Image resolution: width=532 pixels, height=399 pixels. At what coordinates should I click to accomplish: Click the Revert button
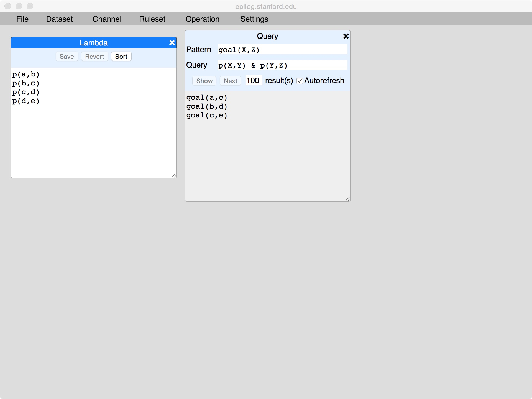click(x=94, y=57)
